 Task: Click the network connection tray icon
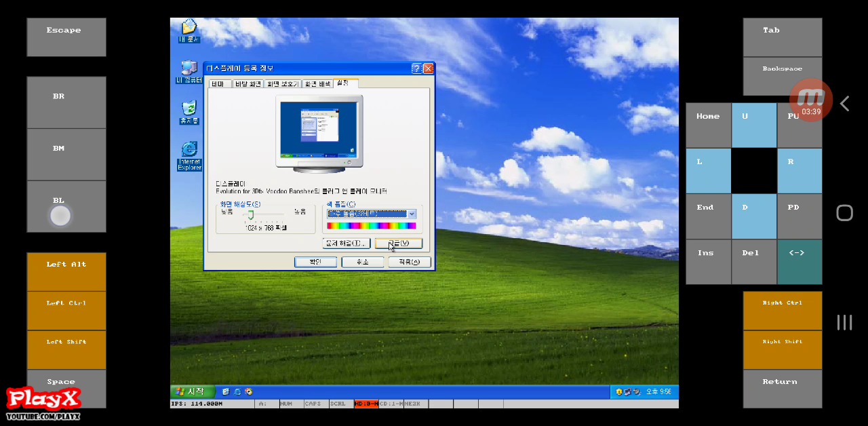point(627,391)
